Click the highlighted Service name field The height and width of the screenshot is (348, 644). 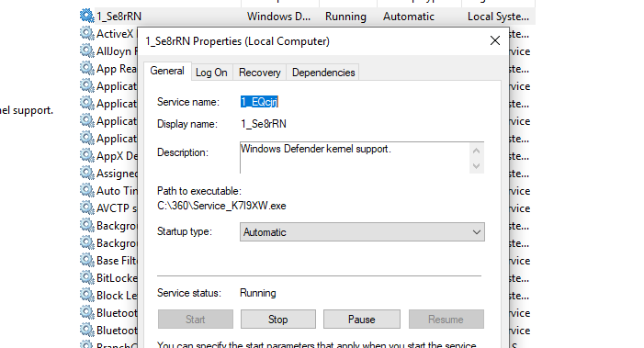(259, 102)
